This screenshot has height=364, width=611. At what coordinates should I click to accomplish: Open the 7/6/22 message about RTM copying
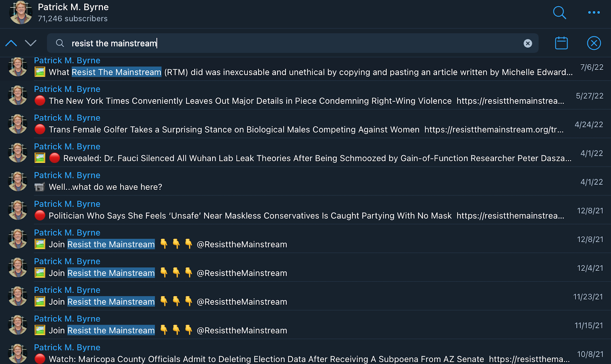pos(305,69)
